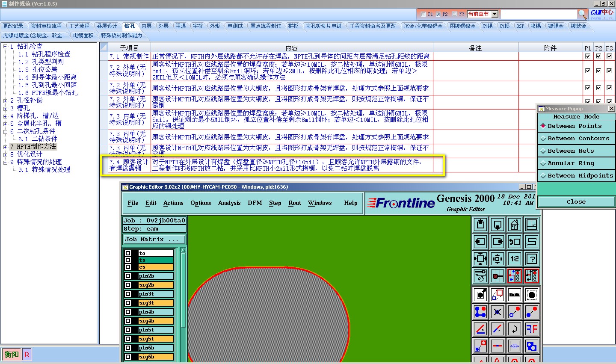Click the magnifier search icon in top bar
This screenshot has width=616, height=364.
[582, 14]
